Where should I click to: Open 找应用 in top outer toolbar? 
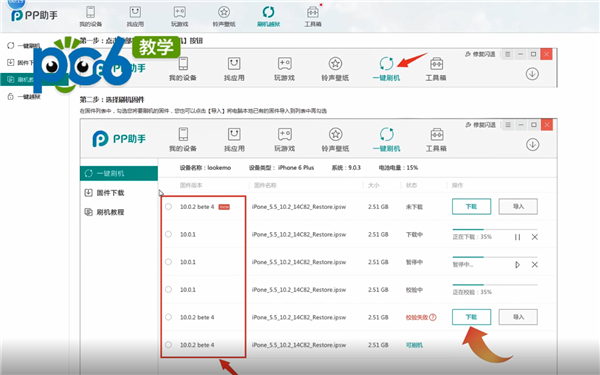[135, 16]
